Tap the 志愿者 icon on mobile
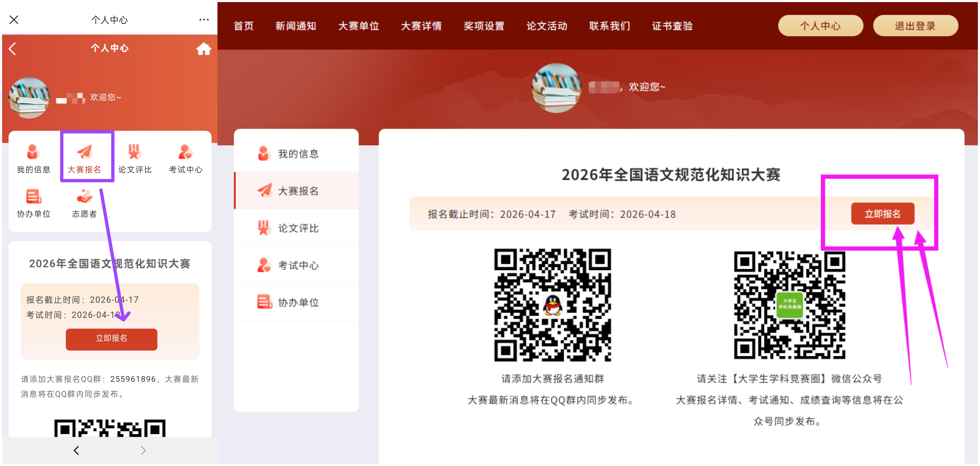This screenshot has height=466, width=980. click(85, 197)
